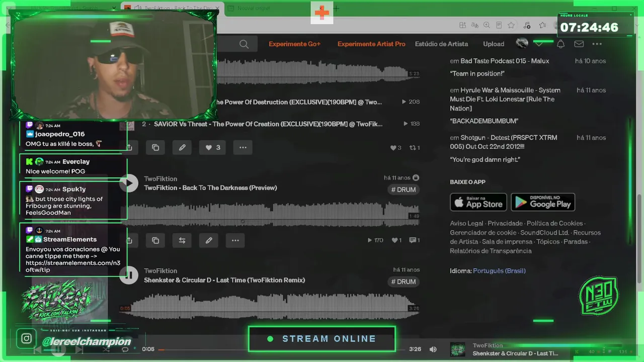Open a new browser tab
Image resolution: width=644 pixels, height=362 pixels.
336,8
